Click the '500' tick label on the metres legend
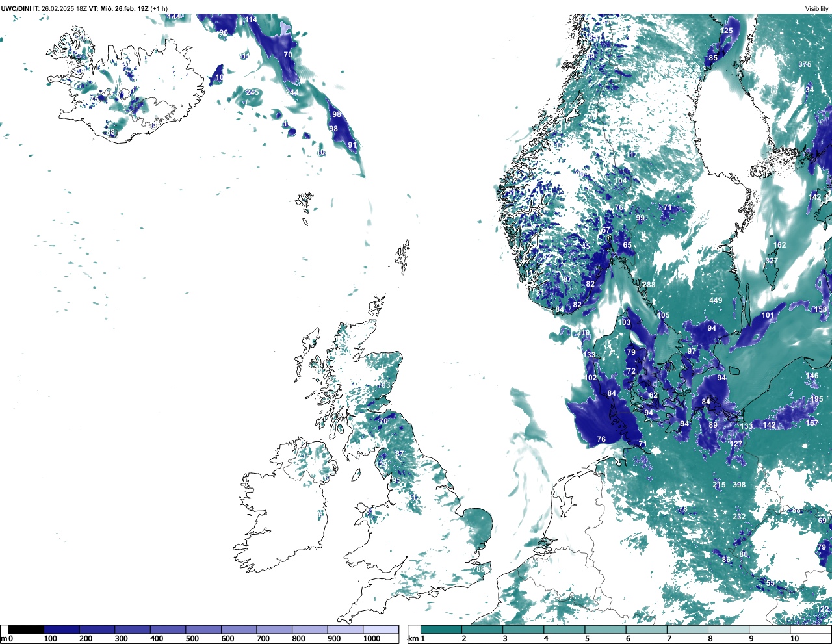 pos(192,639)
